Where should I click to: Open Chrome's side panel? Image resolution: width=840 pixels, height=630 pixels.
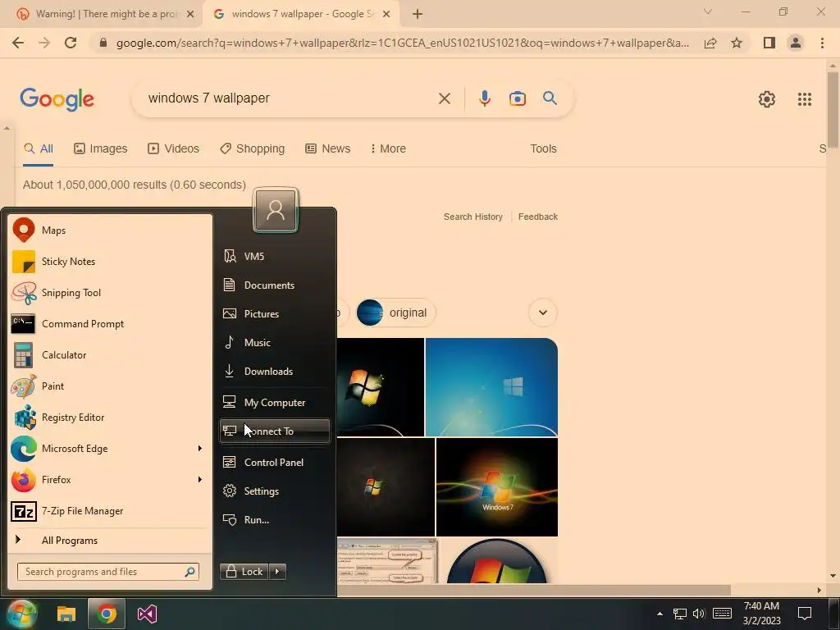click(769, 43)
